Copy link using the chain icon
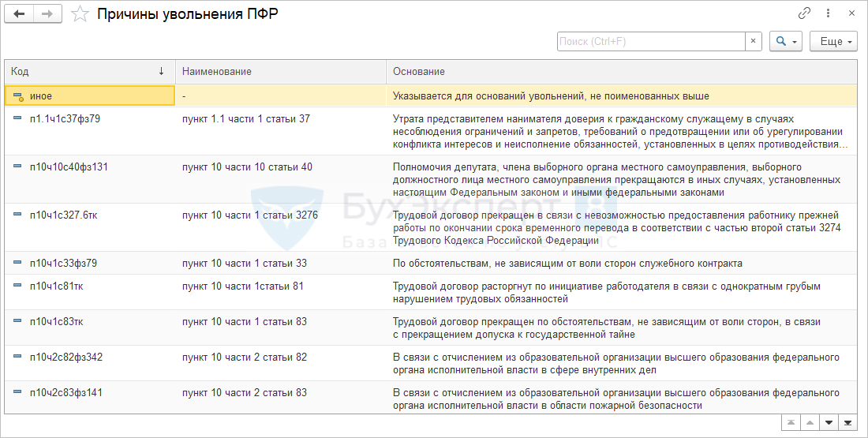This screenshot has height=438, width=868. coord(804,13)
